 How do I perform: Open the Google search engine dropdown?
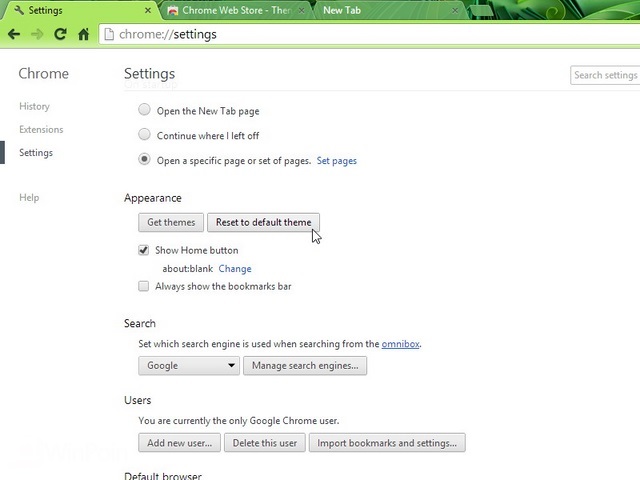pyautogui.click(x=189, y=365)
